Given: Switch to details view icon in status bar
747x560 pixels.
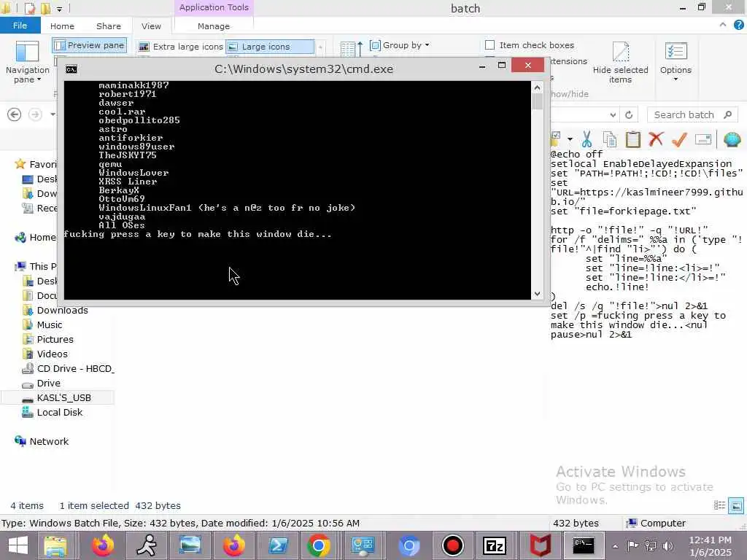Looking at the screenshot, I should coord(719,505).
